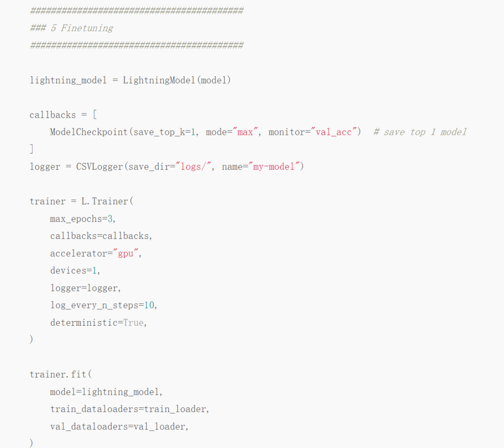This screenshot has height=448, width=504.
Task: Click the CSVLogger call
Action: click(x=100, y=167)
